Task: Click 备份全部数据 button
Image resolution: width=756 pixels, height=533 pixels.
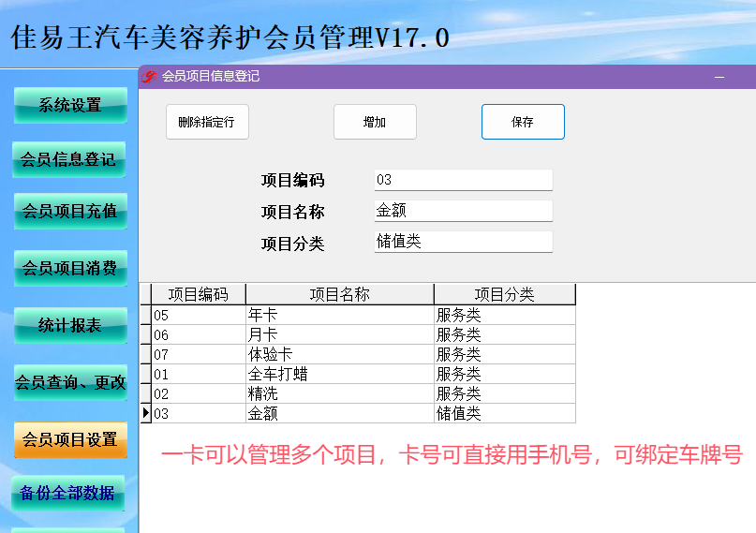Action: click(x=68, y=493)
